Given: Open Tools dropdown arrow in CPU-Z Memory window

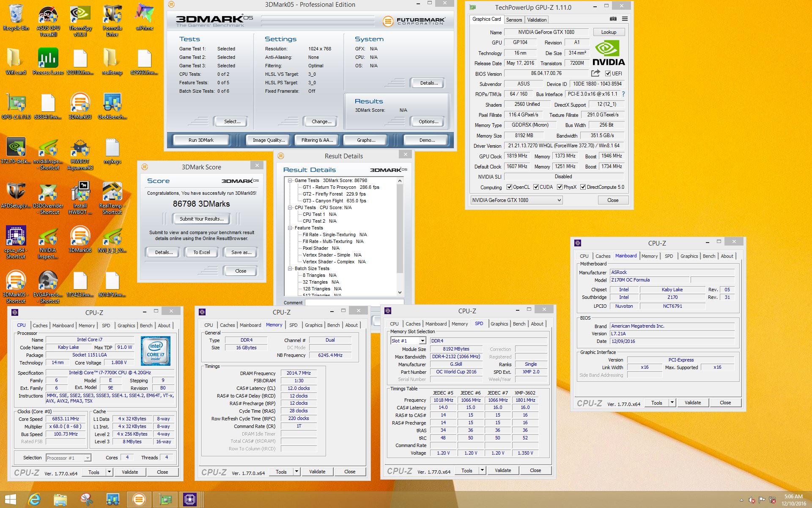Looking at the screenshot, I should click(x=296, y=472).
